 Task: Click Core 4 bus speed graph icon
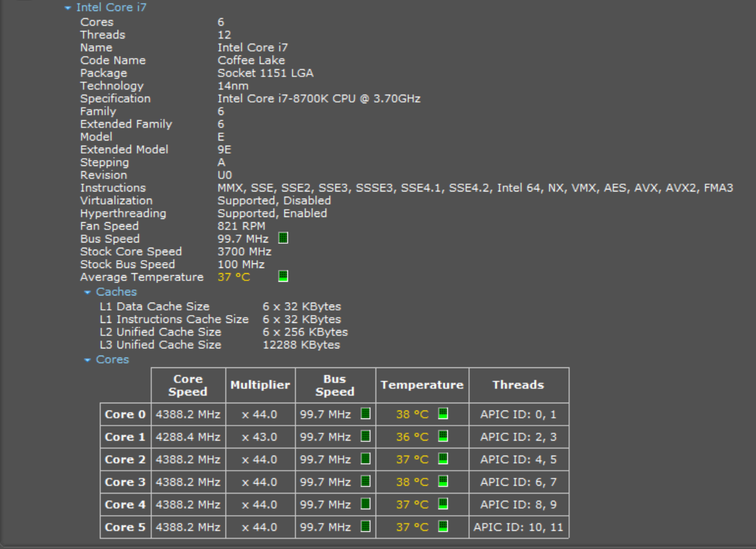366,504
